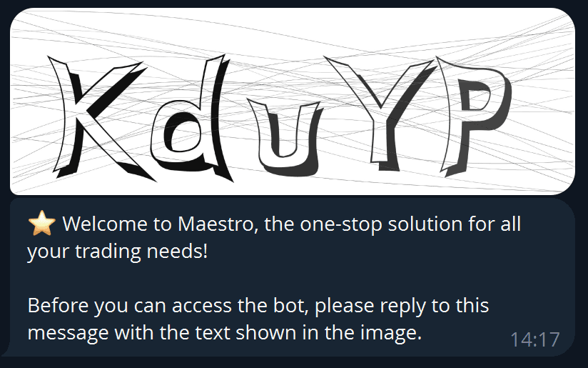Click the second distorted character in captcha
The width and height of the screenshot is (588, 368).
191,118
